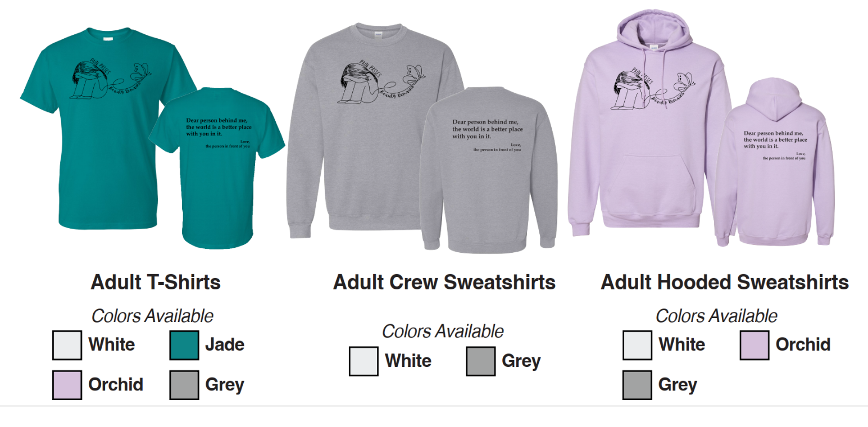
Task: Select the White swatch under Adult T-Shirts
Action: 67,345
